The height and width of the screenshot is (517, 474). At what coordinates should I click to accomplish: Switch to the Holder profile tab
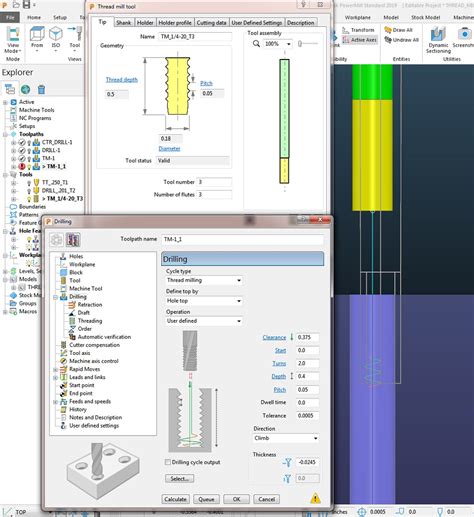[175, 23]
